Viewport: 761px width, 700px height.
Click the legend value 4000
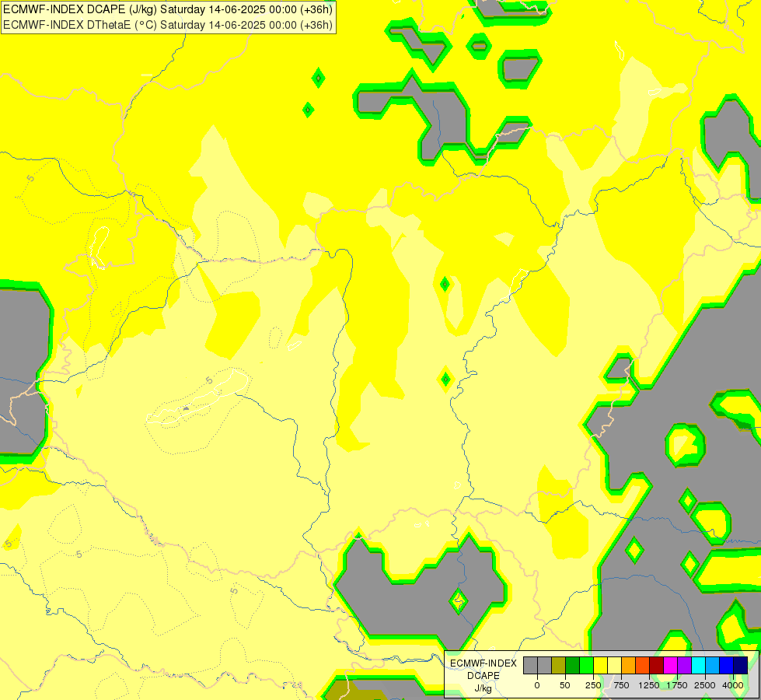(733, 685)
